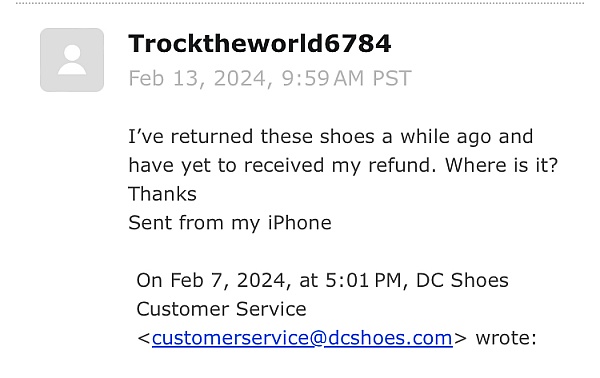The height and width of the screenshot is (378, 600).
Task: Click the "DC Shoes" name in the quote header
Action: [462, 280]
